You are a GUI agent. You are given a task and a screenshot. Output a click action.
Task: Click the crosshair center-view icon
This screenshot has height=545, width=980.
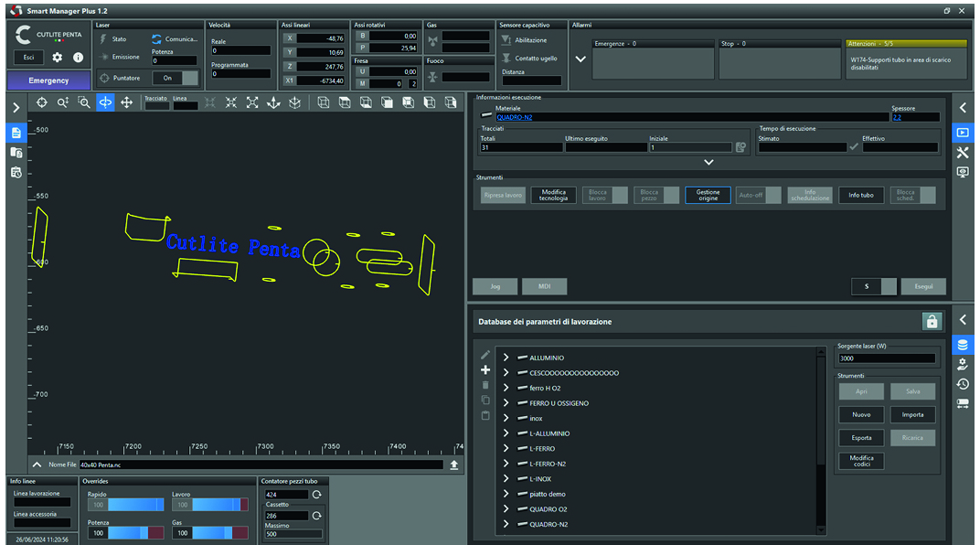(42, 102)
